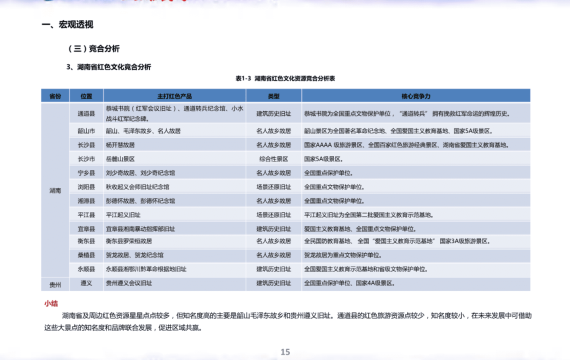This screenshot has width=570, height=360.
Task: Click the 遵义 location cell
Action: (86, 283)
